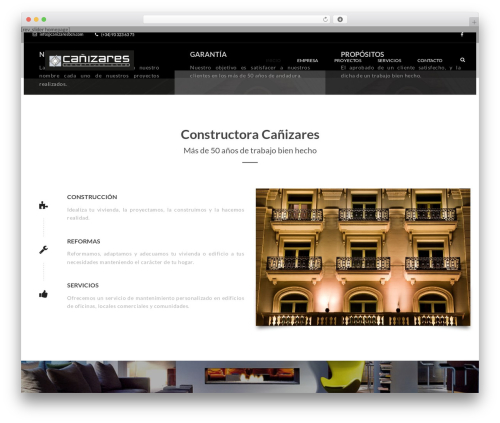Click the green maximize window button
The image size is (500, 423).
[44, 20]
